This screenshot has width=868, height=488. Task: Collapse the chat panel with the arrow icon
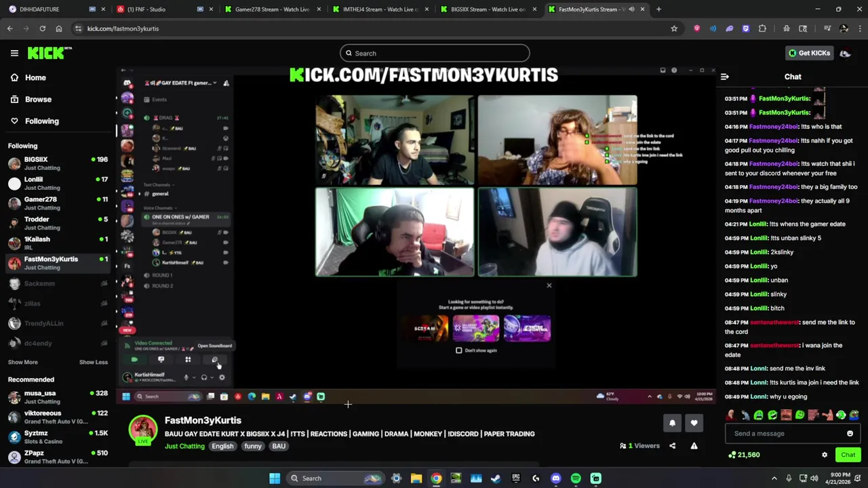[x=724, y=77]
